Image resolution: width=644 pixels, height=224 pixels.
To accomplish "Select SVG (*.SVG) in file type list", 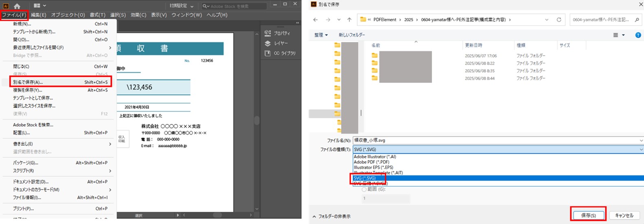I will [x=498, y=178].
